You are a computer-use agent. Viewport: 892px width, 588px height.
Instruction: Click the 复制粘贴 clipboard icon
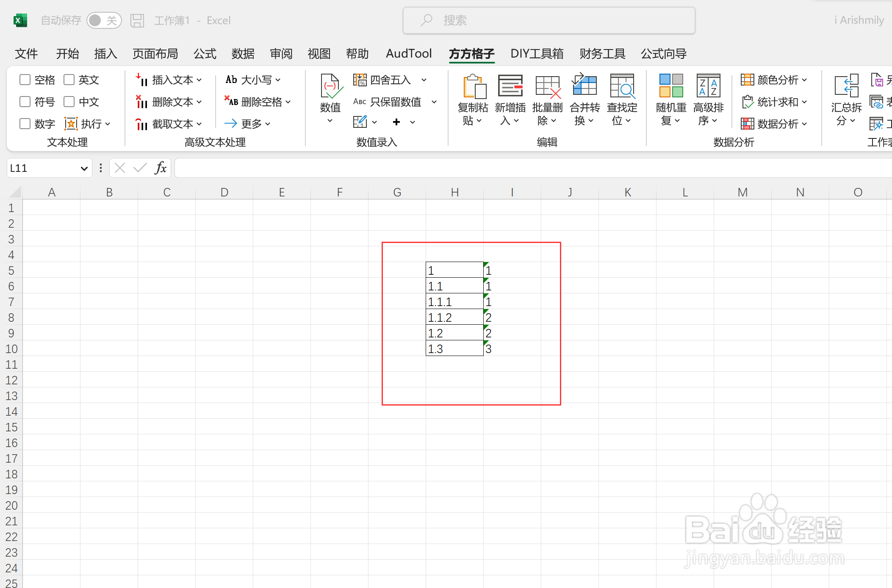474,87
